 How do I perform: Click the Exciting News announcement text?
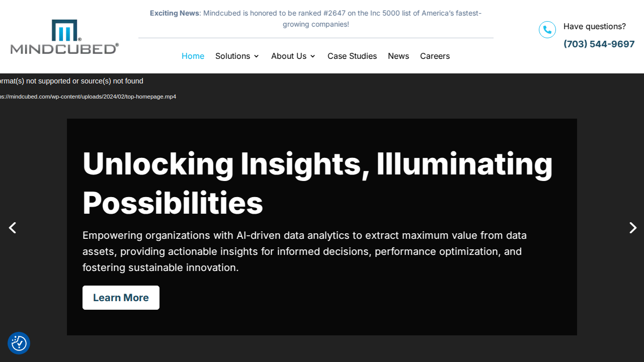(315, 19)
